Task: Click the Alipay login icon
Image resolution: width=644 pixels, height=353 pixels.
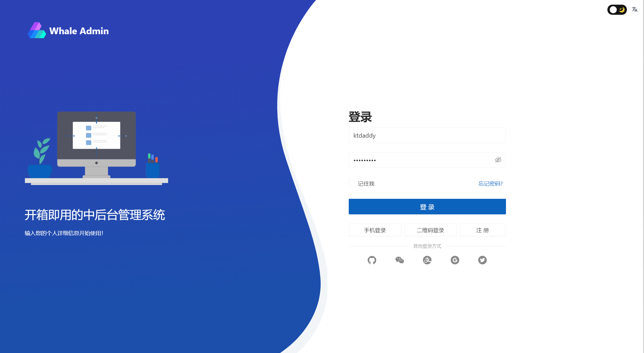Action: point(427,260)
